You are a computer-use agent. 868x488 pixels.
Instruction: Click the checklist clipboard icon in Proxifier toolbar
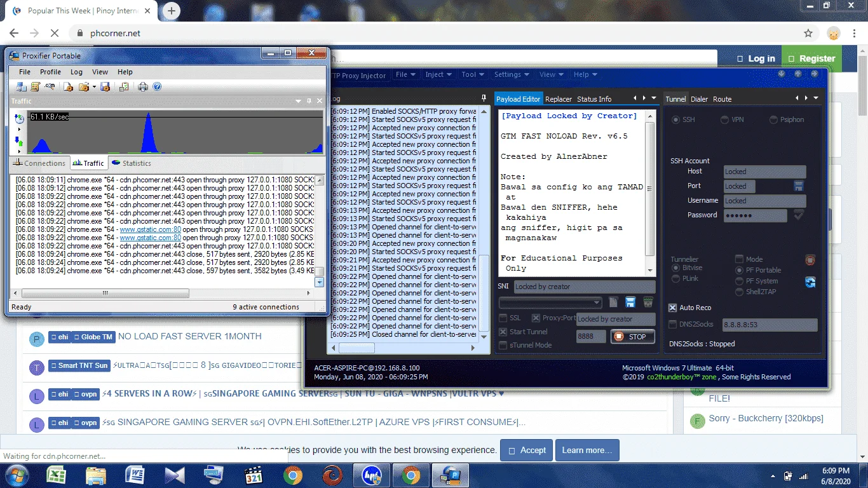(x=124, y=86)
